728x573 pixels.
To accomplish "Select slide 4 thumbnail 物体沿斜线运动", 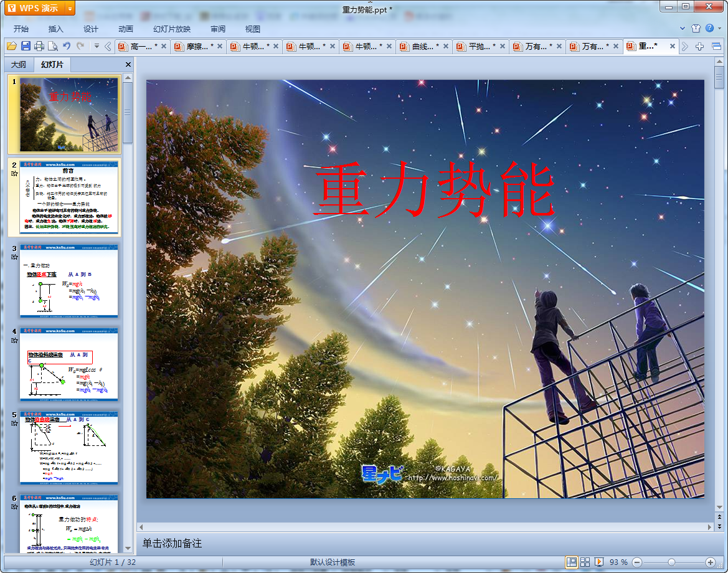I will click(69, 364).
